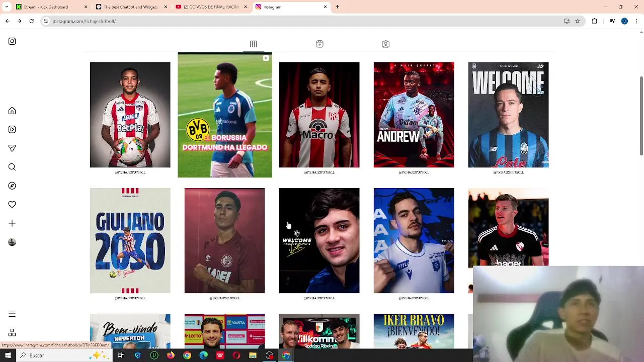Open the Varta Lotto press conference post
This screenshot has width=644, height=362.
[x=225, y=331]
